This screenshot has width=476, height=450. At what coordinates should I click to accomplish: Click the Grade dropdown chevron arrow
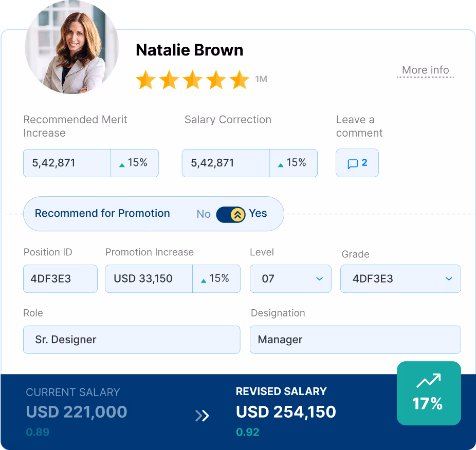tap(450, 278)
